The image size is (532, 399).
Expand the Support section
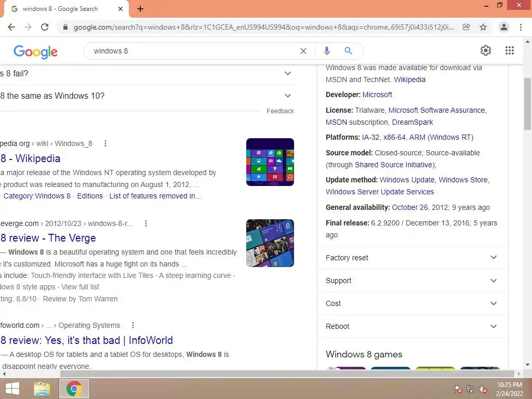point(413,281)
